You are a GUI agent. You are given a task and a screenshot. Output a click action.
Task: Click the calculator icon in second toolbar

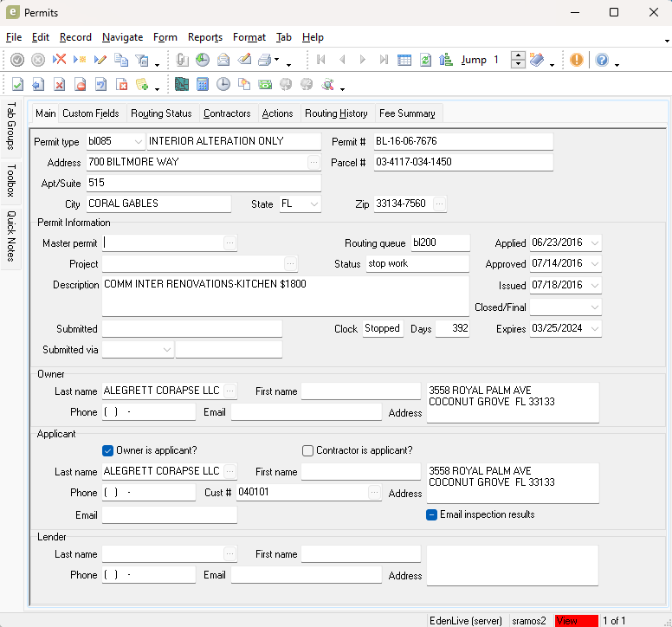(x=203, y=84)
